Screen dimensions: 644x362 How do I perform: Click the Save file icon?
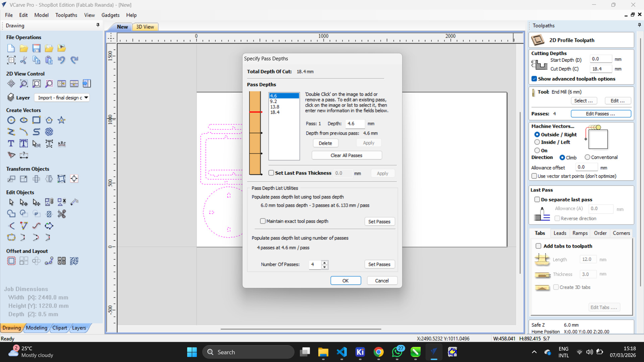[36, 48]
